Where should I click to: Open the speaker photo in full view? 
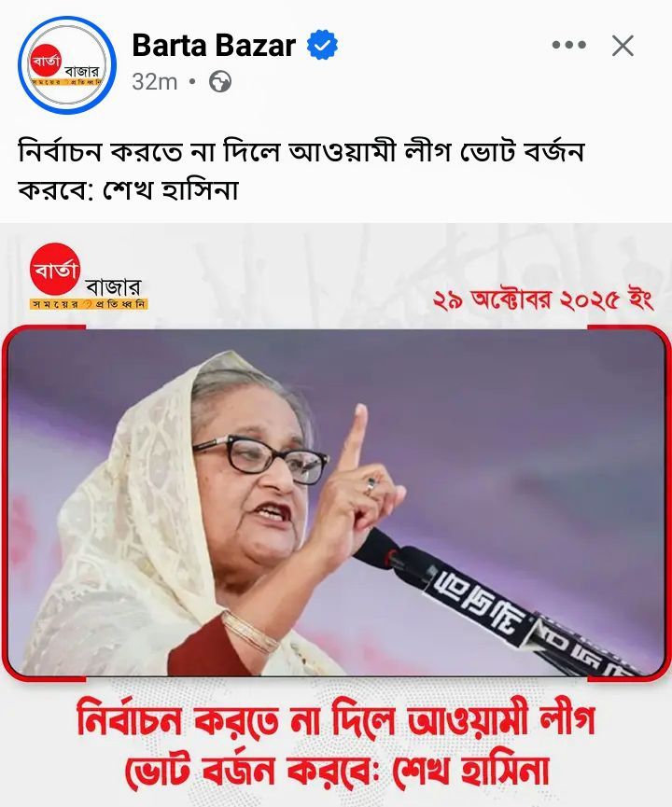336,503
